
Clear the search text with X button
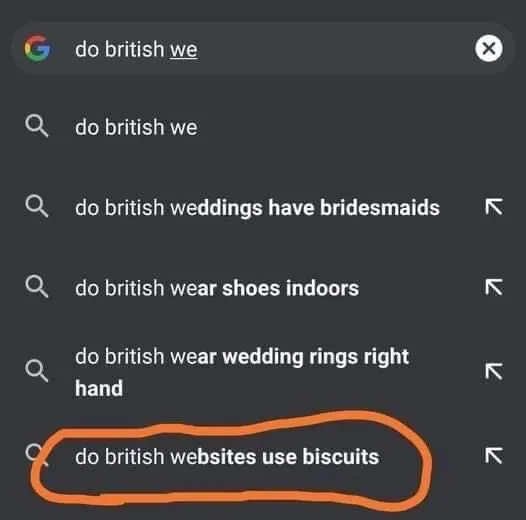click(488, 48)
